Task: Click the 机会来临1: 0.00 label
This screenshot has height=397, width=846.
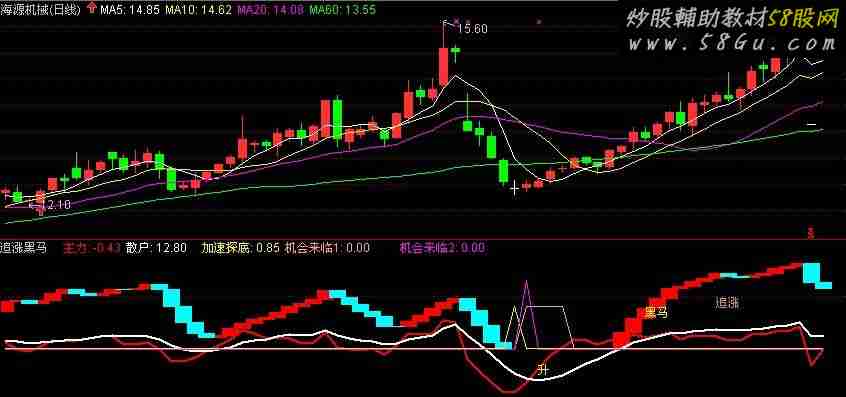Action: pyautogui.click(x=328, y=248)
